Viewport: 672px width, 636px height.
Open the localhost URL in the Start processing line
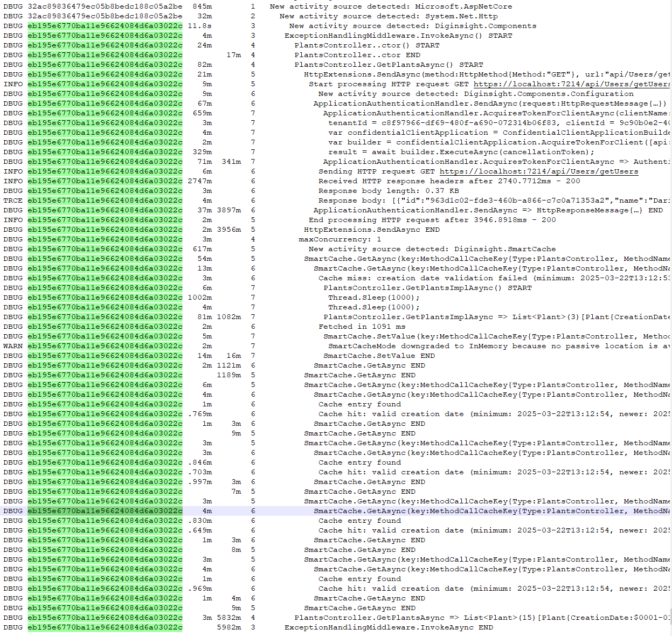pyautogui.click(x=571, y=84)
